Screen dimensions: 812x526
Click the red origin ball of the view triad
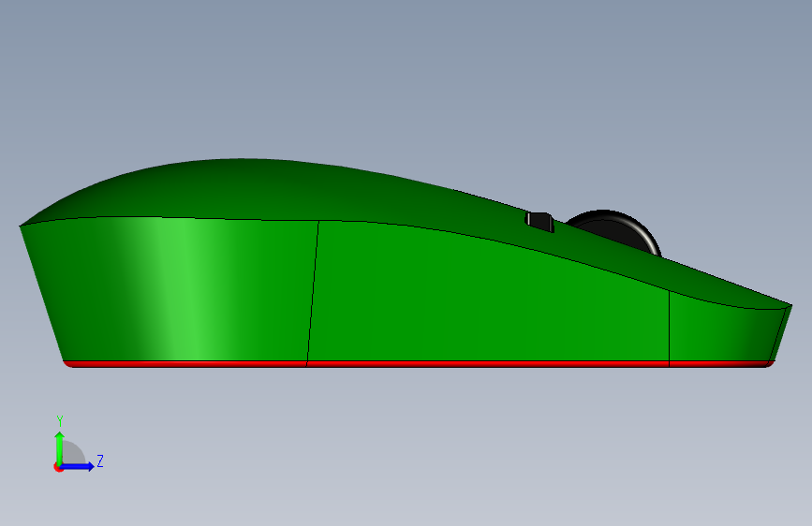58,467
